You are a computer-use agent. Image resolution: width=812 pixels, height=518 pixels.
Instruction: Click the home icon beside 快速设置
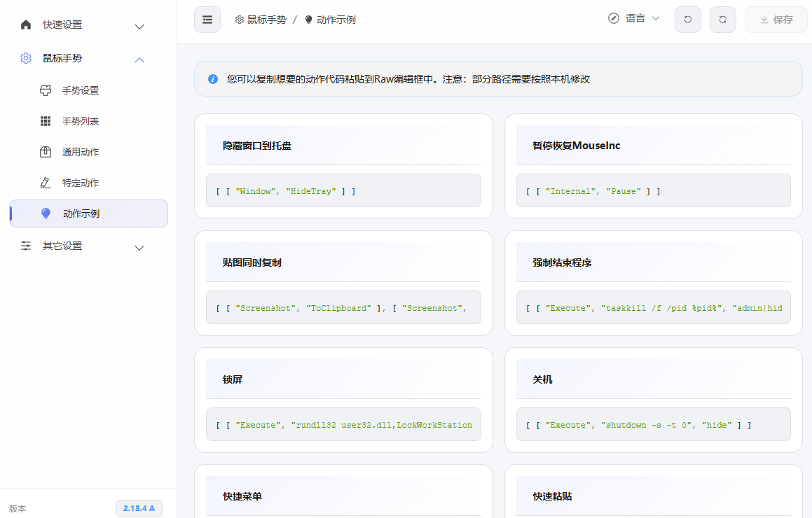(26, 24)
